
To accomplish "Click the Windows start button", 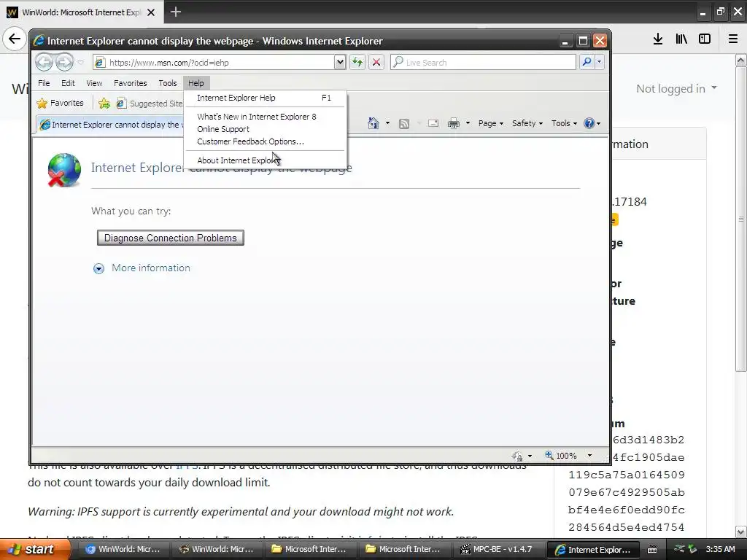I will click(35, 550).
